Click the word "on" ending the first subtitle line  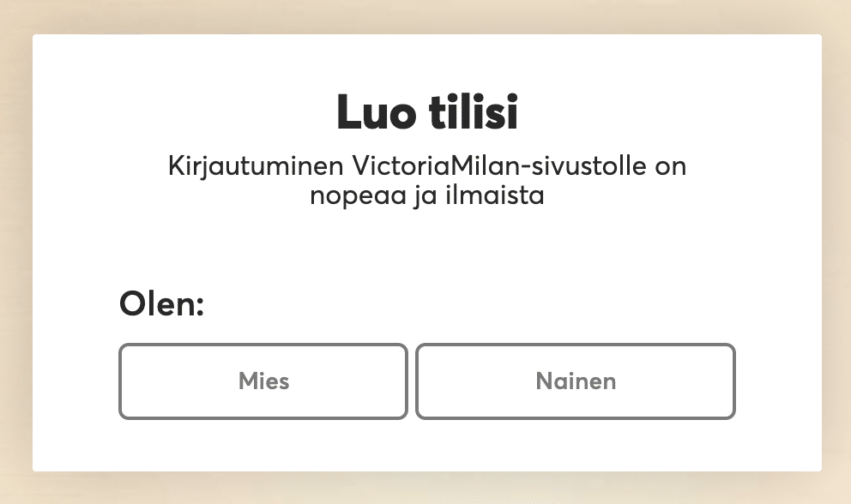click(x=670, y=165)
